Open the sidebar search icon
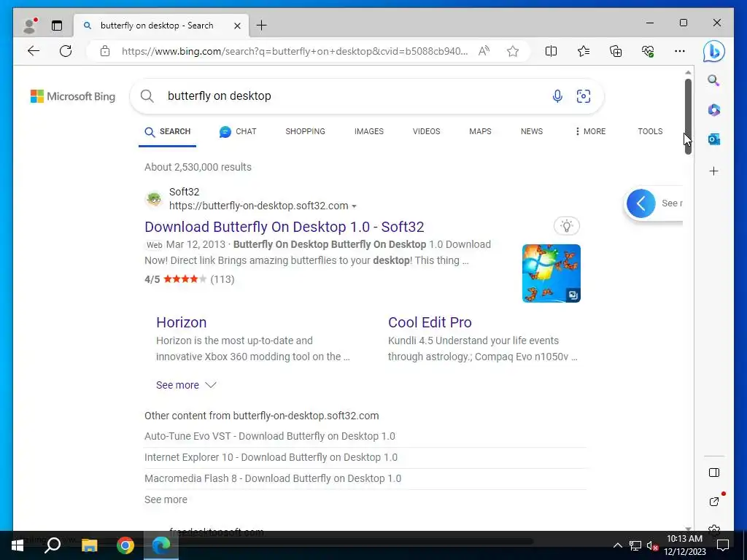Screen dimensions: 747x560 click(713, 80)
